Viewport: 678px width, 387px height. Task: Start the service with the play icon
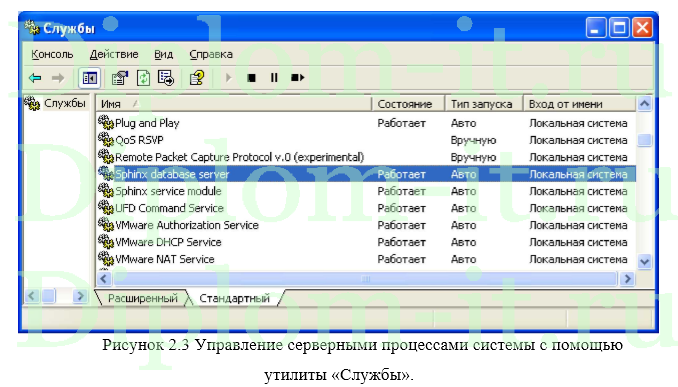pos(228,78)
